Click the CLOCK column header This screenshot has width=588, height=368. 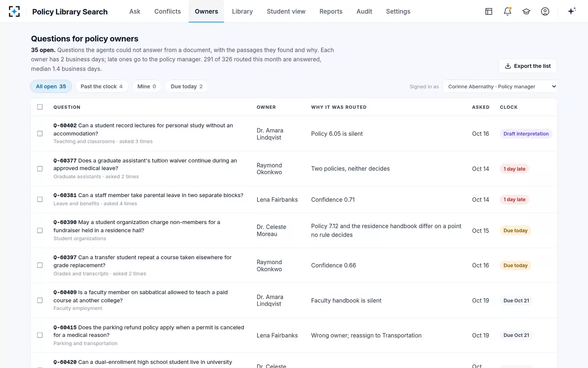509,107
